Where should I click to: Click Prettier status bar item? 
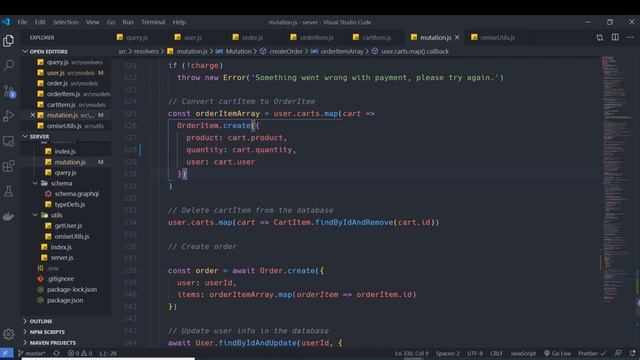tap(592, 353)
